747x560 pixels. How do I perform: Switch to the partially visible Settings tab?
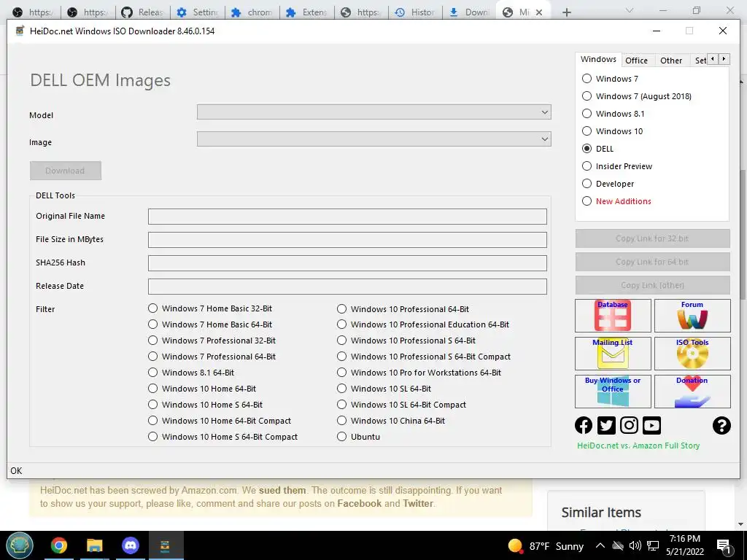[700, 61]
